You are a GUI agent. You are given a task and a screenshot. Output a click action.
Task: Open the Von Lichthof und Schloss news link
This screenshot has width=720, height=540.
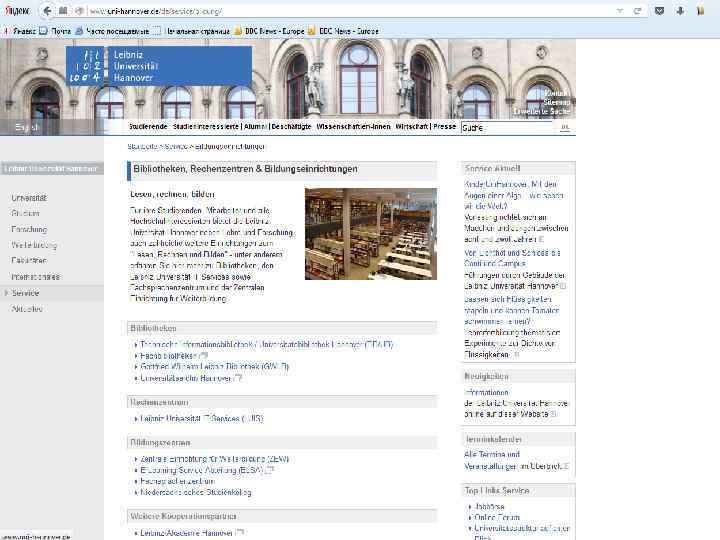(512, 258)
